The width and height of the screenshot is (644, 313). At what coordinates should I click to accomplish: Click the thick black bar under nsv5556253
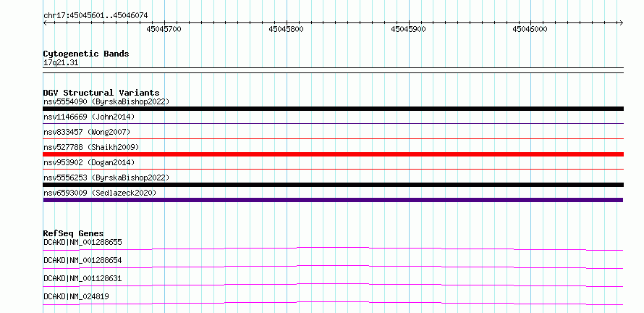pos(333,185)
